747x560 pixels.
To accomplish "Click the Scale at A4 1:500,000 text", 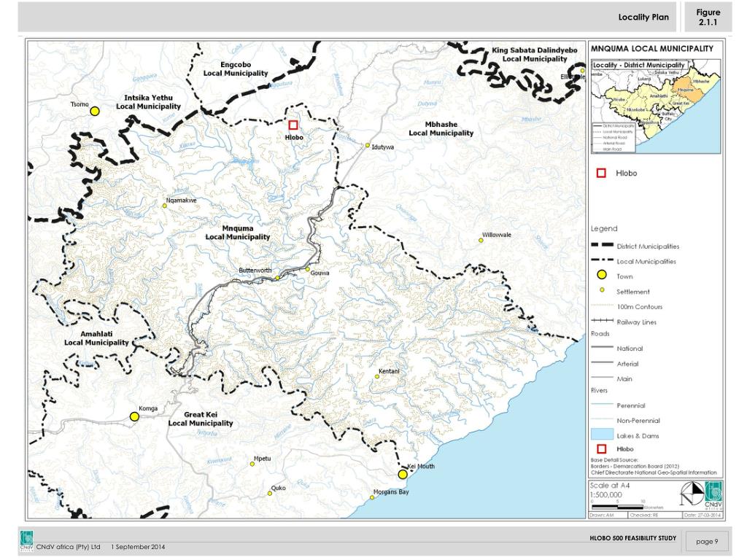I will point(610,490).
